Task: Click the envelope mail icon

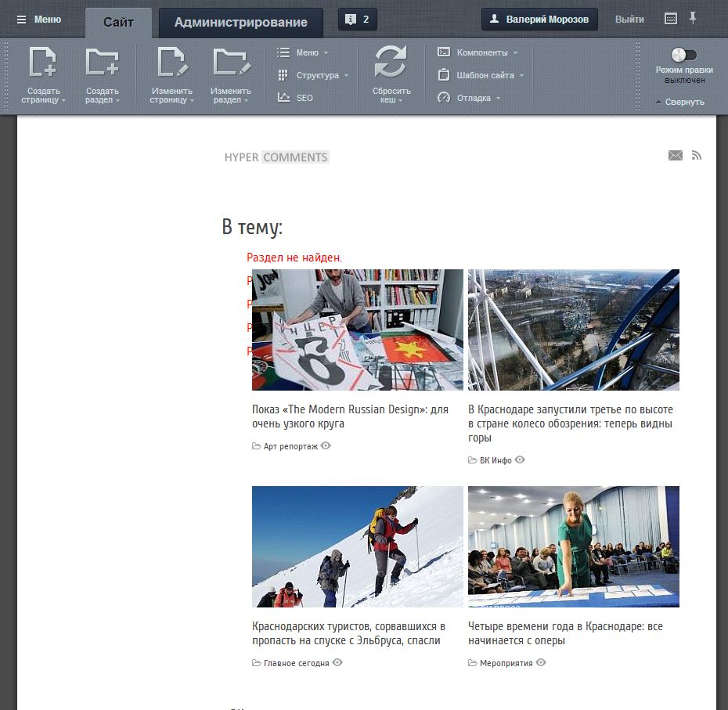Action: (675, 156)
